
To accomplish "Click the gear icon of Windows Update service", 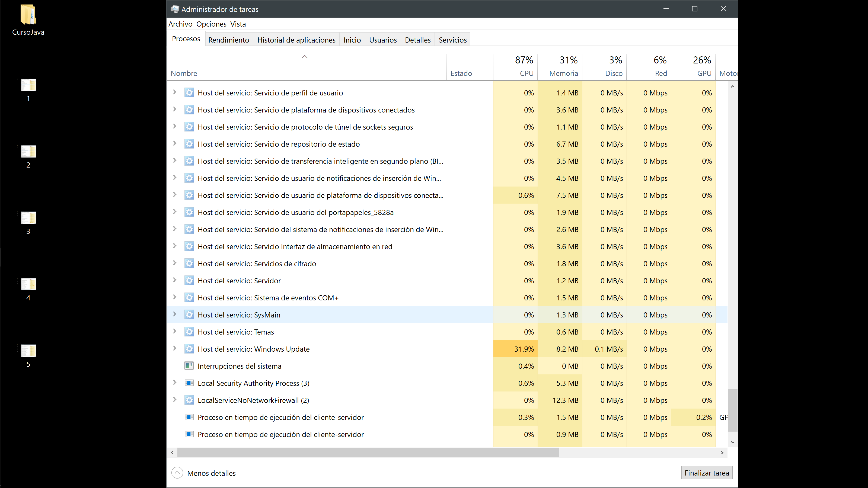I will point(189,349).
